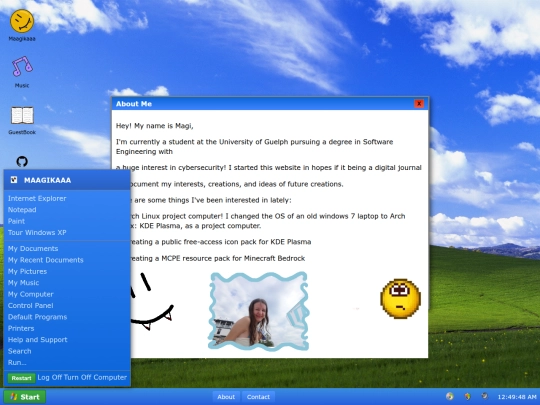Screen dimensions: 540x405
Task: Click the user avatar in Start menu header
Action: click(x=14, y=180)
